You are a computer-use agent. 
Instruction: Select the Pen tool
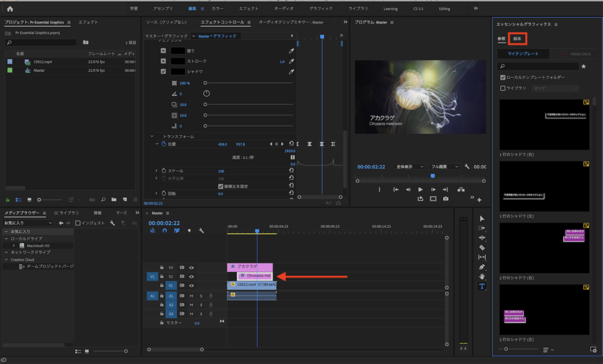coord(482,267)
